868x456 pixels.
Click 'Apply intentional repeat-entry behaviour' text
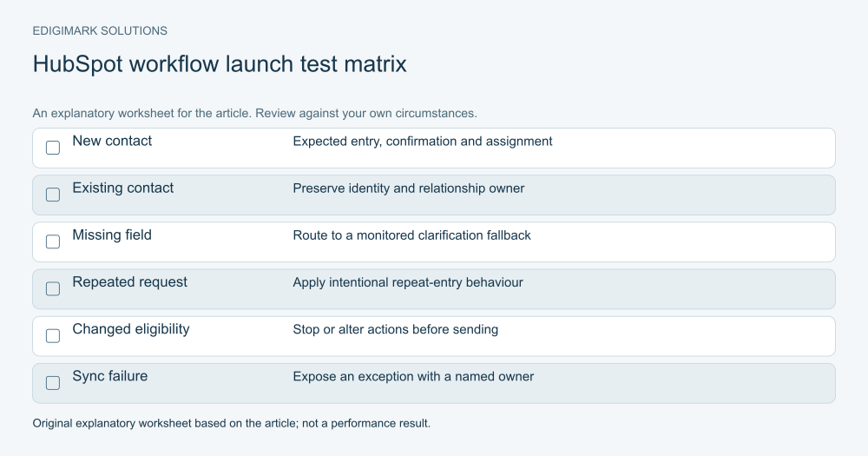click(x=408, y=282)
